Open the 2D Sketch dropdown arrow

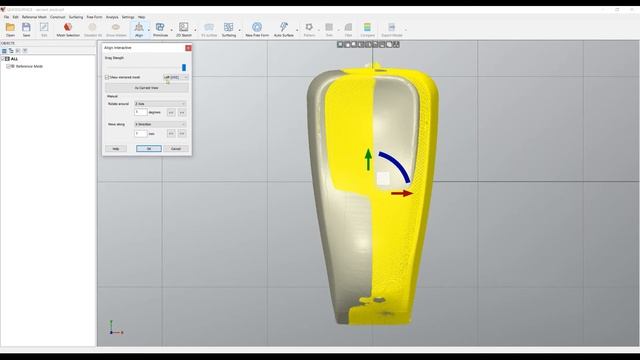[195, 30]
